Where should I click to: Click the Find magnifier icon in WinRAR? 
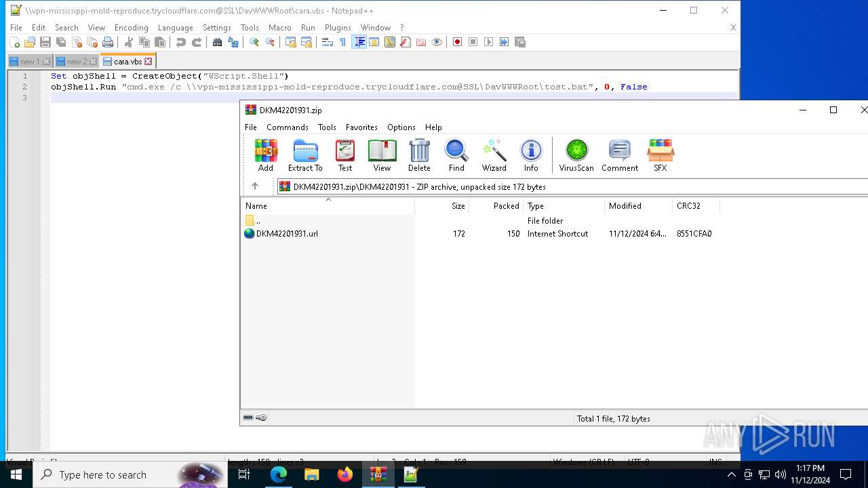click(x=456, y=155)
